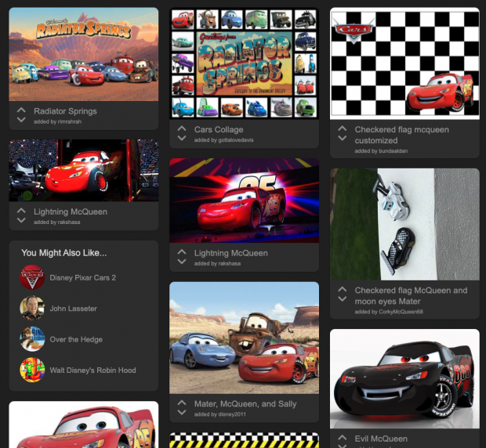Image resolution: width=486 pixels, height=448 pixels.
Task: Upvote the Radiator Springs image
Action: point(21,110)
